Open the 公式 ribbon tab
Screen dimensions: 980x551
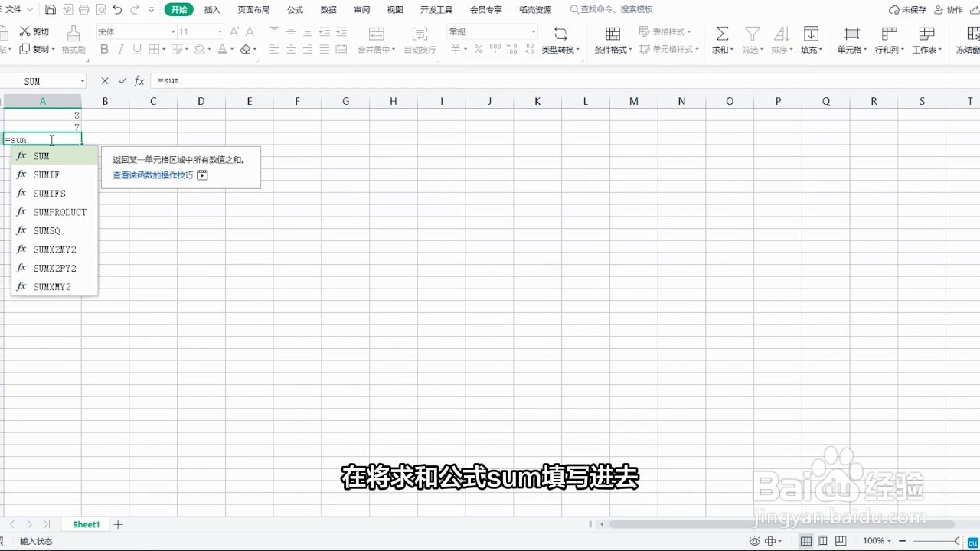click(294, 10)
